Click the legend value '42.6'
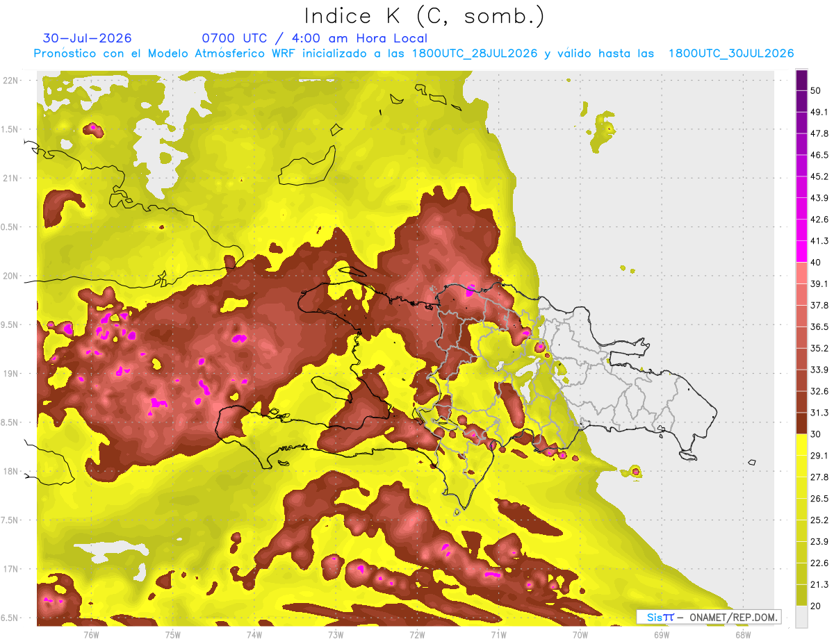Image resolution: width=834 pixels, height=644 pixels. tap(819, 220)
